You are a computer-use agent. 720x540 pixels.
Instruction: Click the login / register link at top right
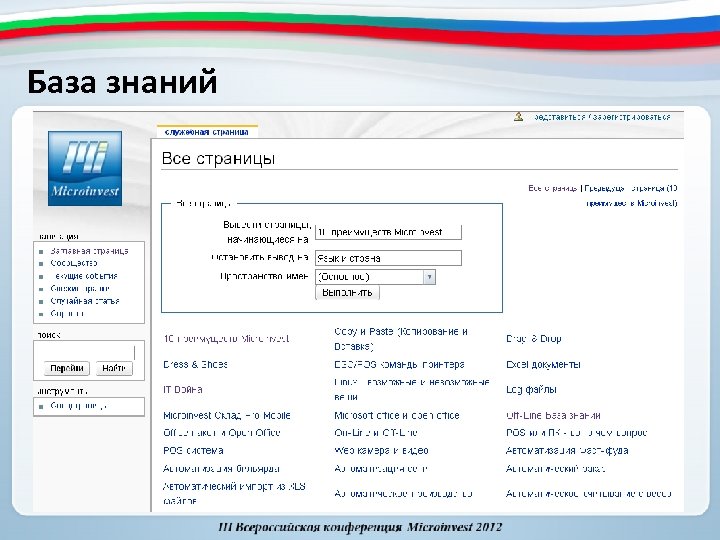tap(602, 117)
